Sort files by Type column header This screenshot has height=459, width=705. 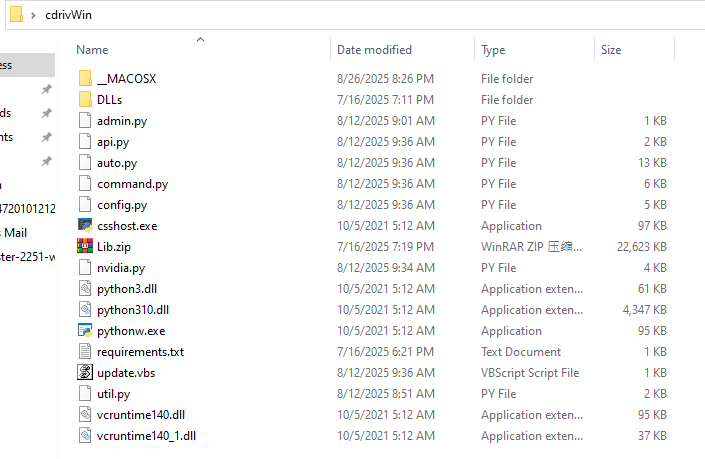point(493,50)
